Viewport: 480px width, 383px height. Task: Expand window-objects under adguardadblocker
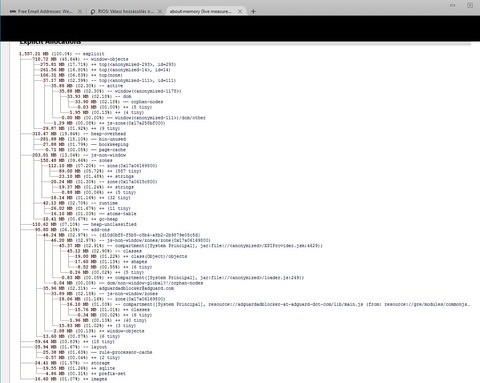pos(99,331)
